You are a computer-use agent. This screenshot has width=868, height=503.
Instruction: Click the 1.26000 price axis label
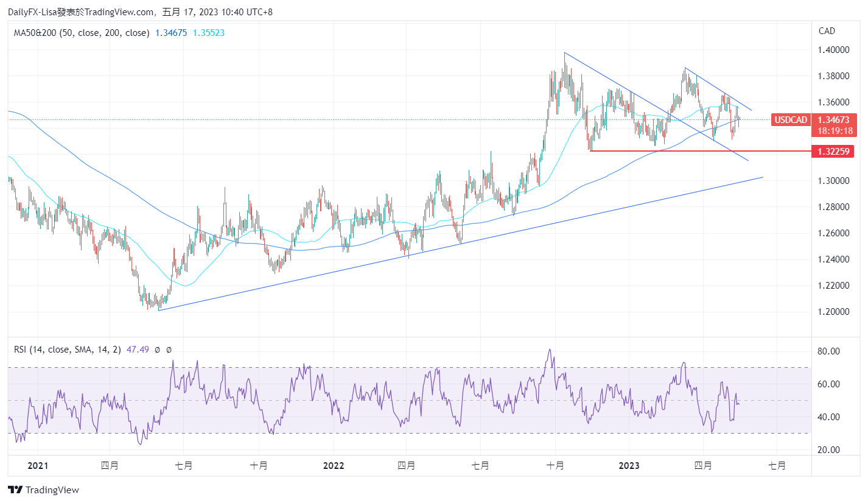[834, 233]
